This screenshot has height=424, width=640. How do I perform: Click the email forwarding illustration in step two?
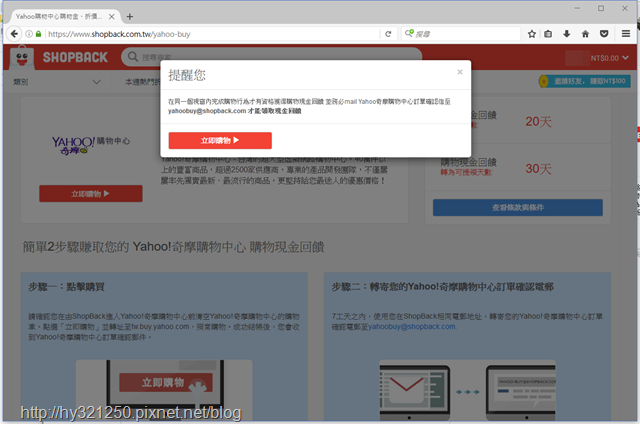tap(467, 390)
